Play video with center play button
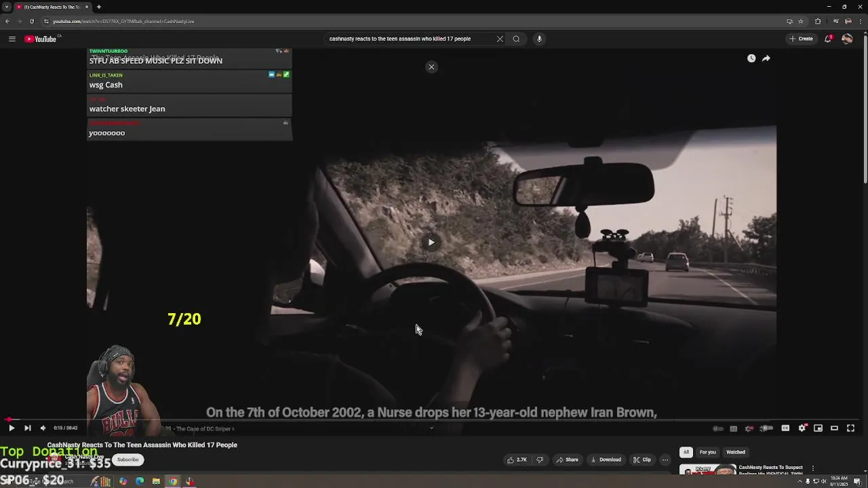 point(431,242)
